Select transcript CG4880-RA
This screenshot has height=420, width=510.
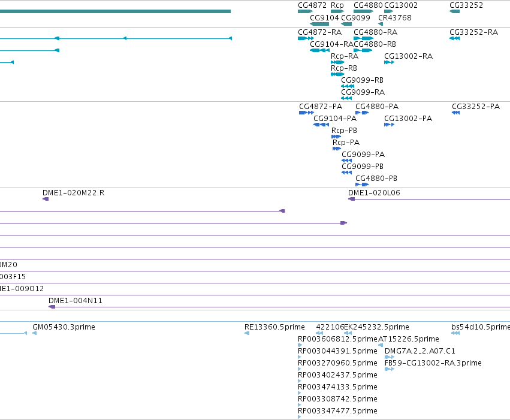375,32
